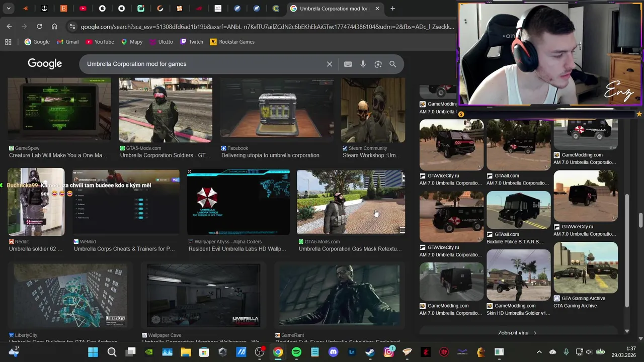The height and width of the screenshot is (362, 644).
Task: Open the Gmail bookmark
Action: pyautogui.click(x=67, y=42)
